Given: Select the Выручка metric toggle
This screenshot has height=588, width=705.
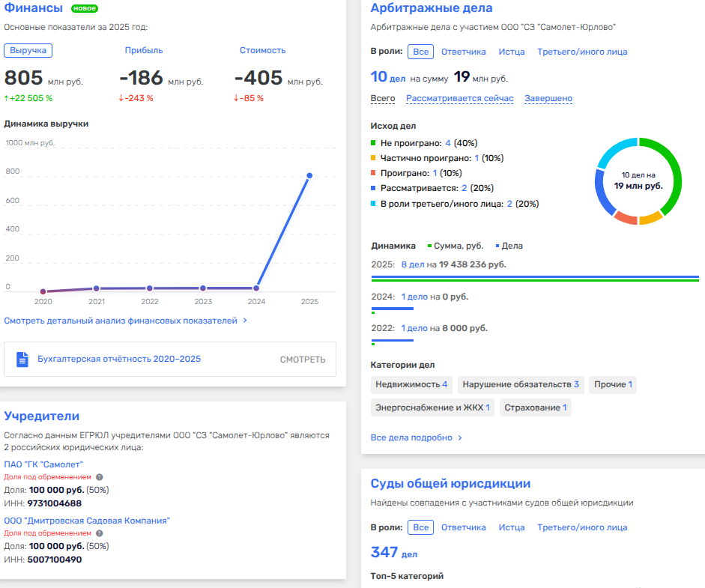Looking at the screenshot, I should tap(28, 50).
